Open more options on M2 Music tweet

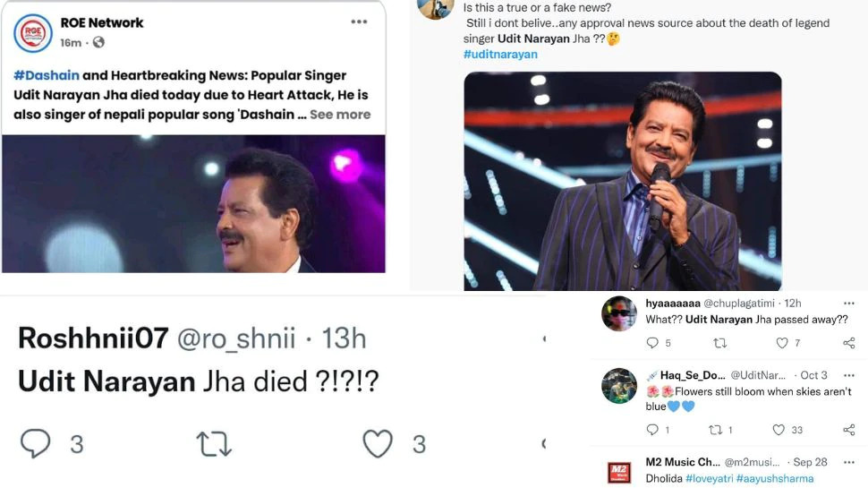tap(848, 462)
